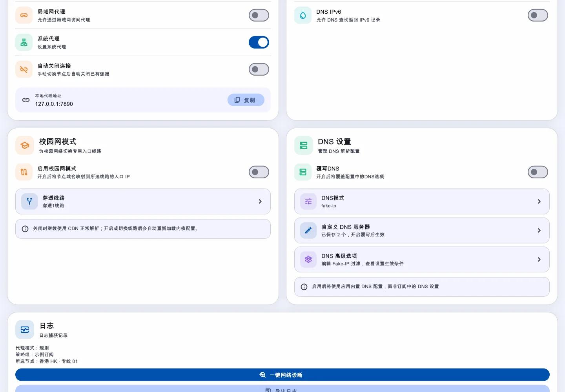Image resolution: width=565 pixels, height=392 pixels.
Task: Click the fake-ip mode value
Action: (329, 206)
